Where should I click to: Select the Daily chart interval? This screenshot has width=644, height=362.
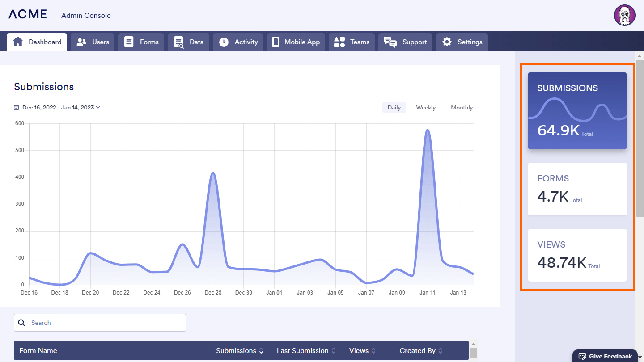[394, 108]
